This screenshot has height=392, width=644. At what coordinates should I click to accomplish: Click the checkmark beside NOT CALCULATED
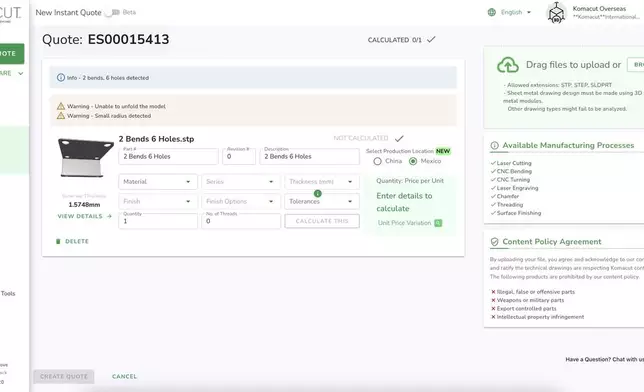point(399,138)
